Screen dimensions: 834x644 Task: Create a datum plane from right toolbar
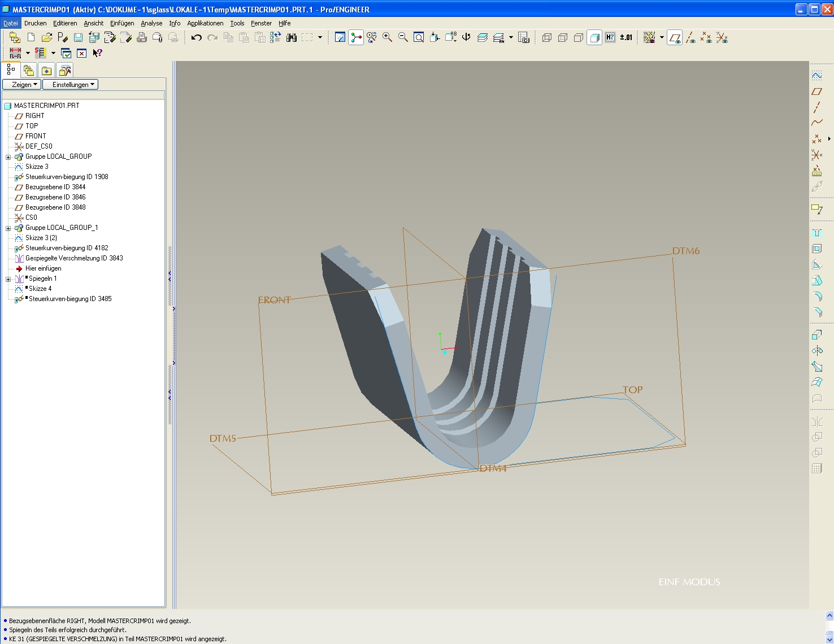[817, 91]
